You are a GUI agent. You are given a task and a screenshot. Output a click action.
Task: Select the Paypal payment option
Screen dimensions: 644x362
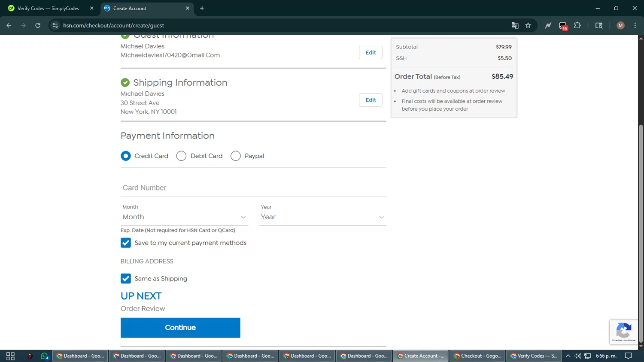tap(235, 156)
